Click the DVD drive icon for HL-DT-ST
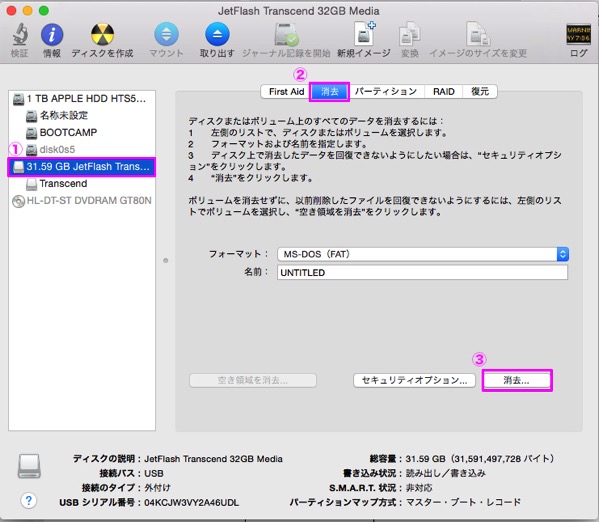This screenshot has width=599, height=522. pos(18,201)
